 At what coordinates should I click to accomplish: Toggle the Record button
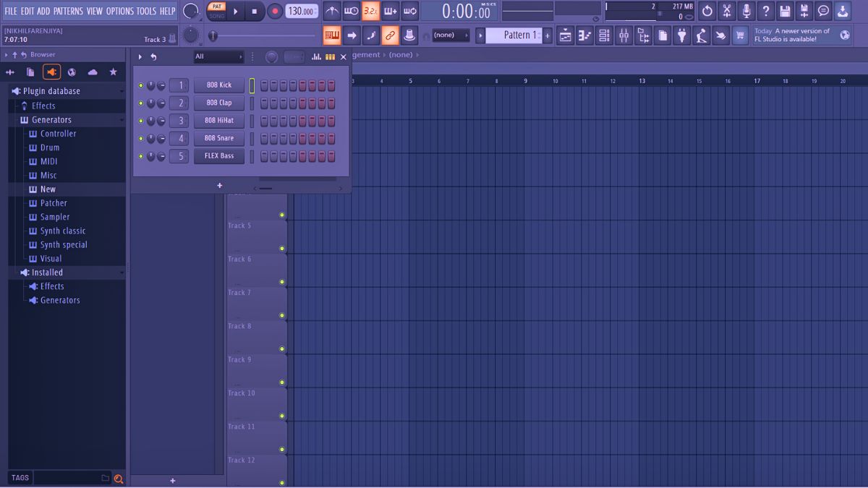(275, 11)
